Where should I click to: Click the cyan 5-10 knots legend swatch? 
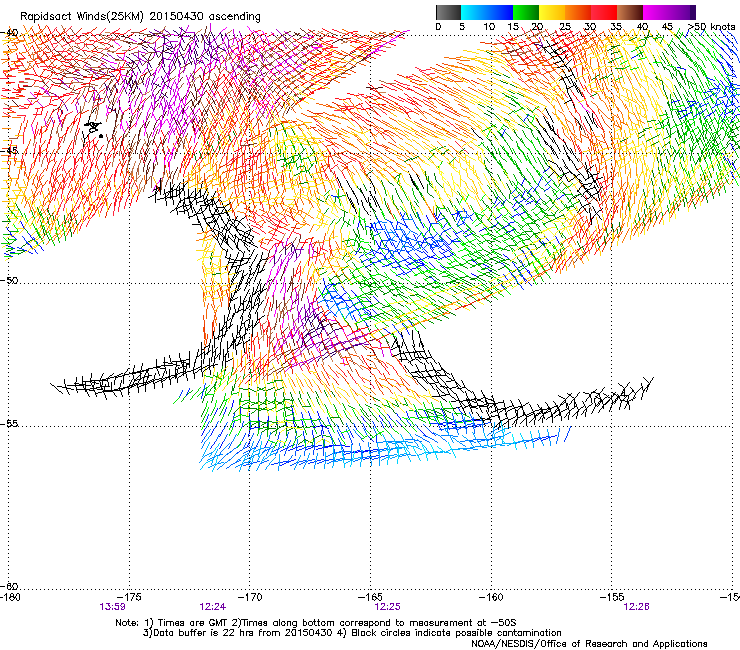coord(474,12)
